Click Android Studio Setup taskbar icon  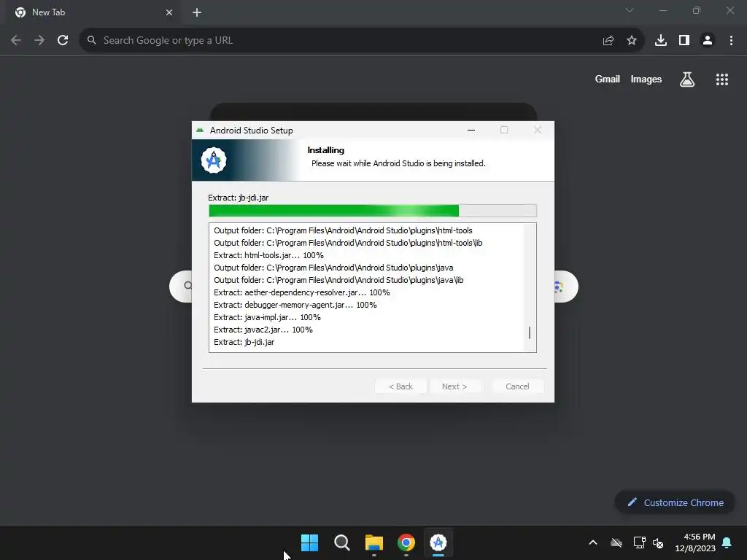tap(438, 542)
